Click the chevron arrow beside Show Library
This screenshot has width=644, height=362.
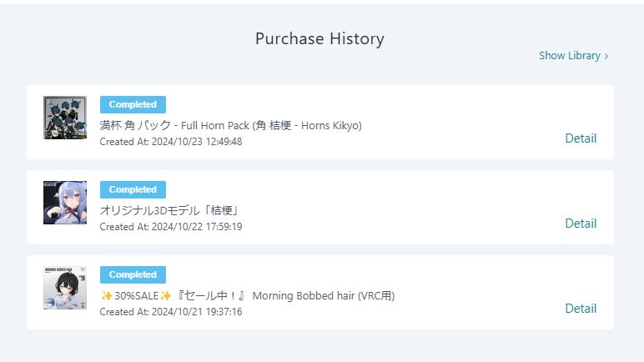(606, 56)
